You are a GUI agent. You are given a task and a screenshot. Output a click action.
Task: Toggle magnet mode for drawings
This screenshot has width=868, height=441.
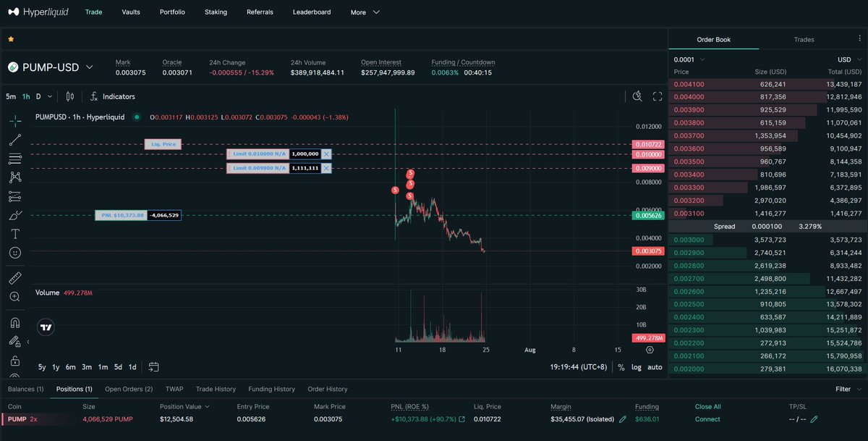coord(15,322)
